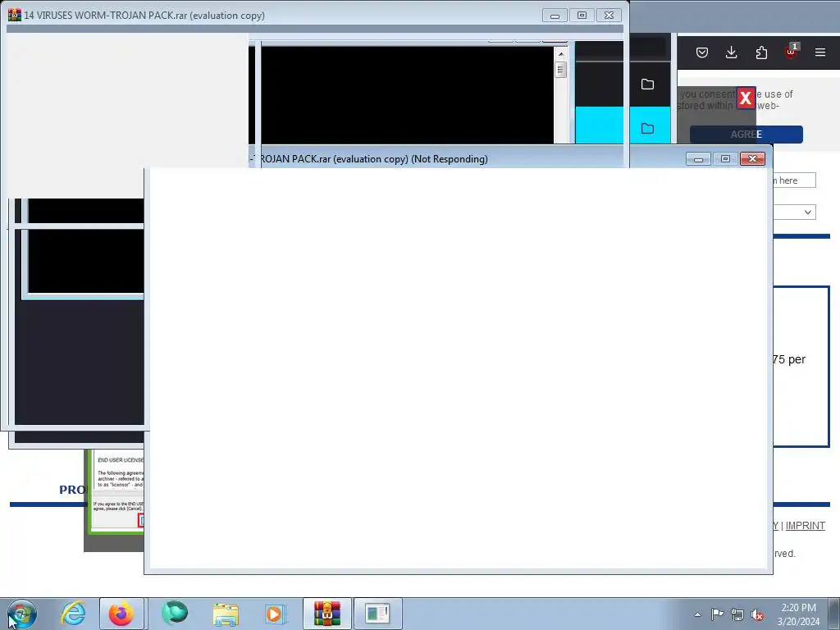The image size is (840, 630).
Task: Open the taskbar clock showing 2:20 PM
Action: (798, 614)
